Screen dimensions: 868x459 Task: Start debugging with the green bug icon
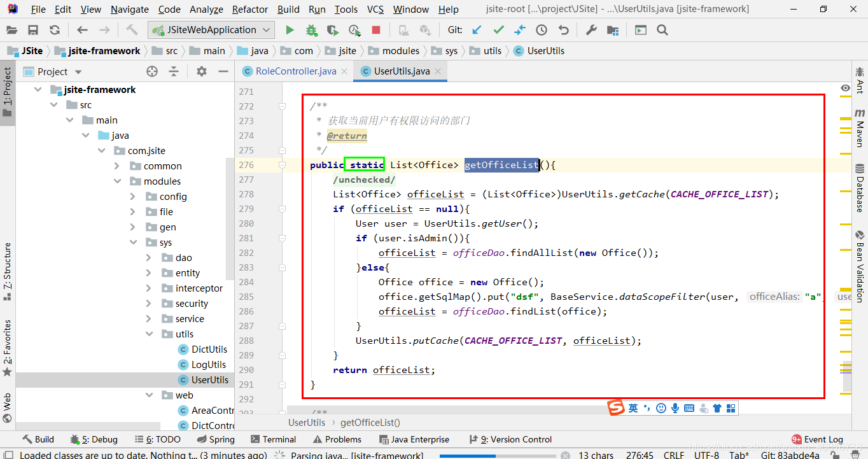[x=311, y=30]
